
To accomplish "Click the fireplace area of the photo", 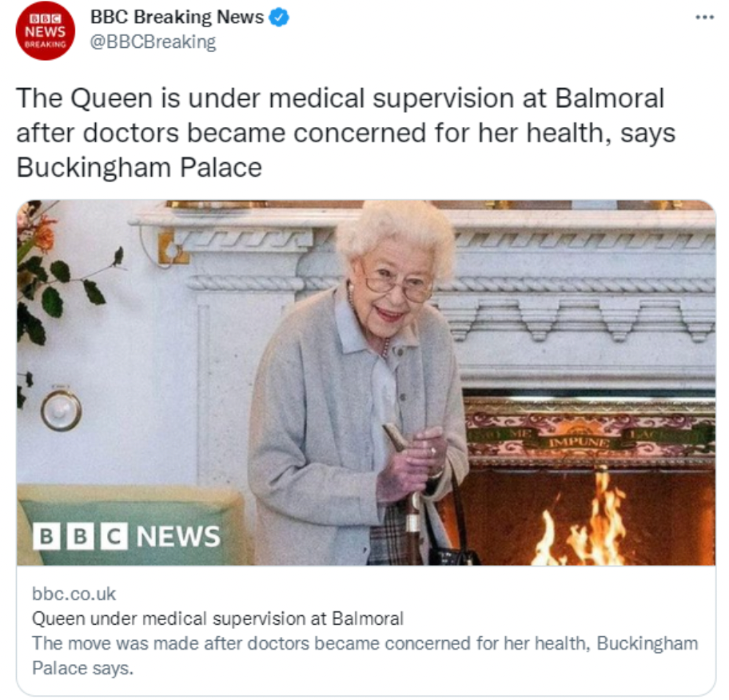I will point(588,479).
